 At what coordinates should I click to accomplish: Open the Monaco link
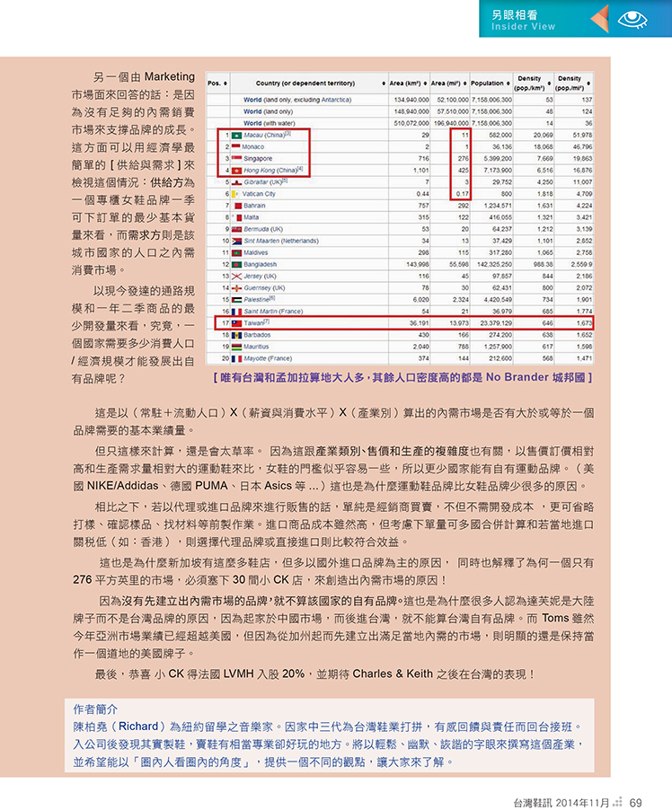point(252,146)
